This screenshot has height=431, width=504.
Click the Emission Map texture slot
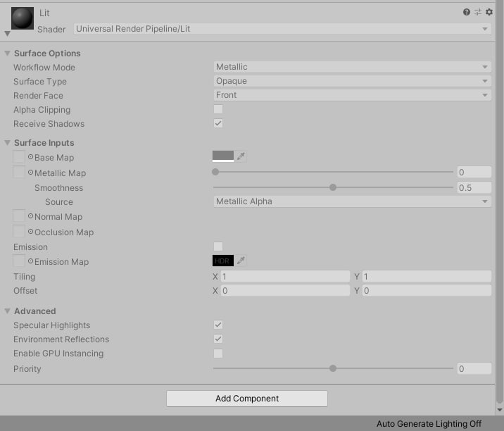pyautogui.click(x=18, y=261)
